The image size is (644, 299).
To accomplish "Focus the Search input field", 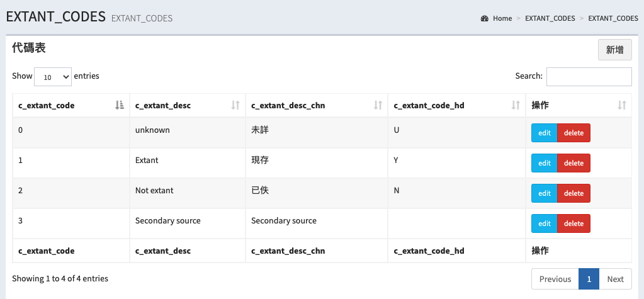I will coord(589,76).
